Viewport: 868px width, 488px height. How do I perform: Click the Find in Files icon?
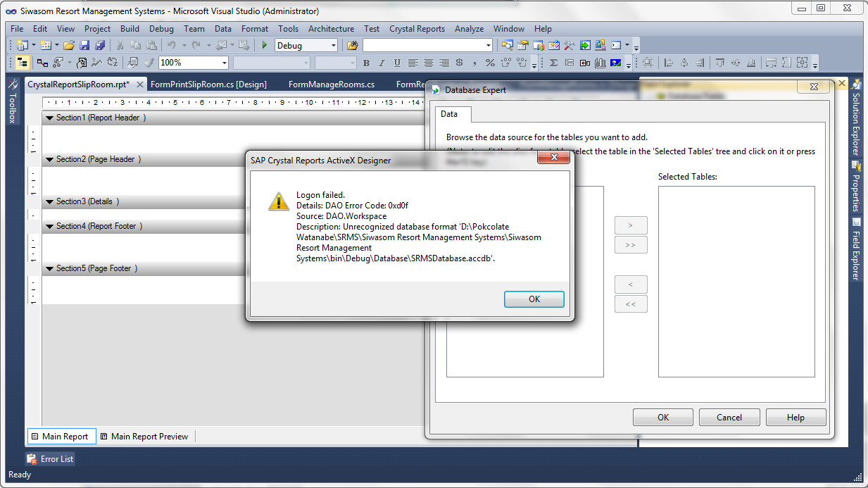tap(352, 45)
